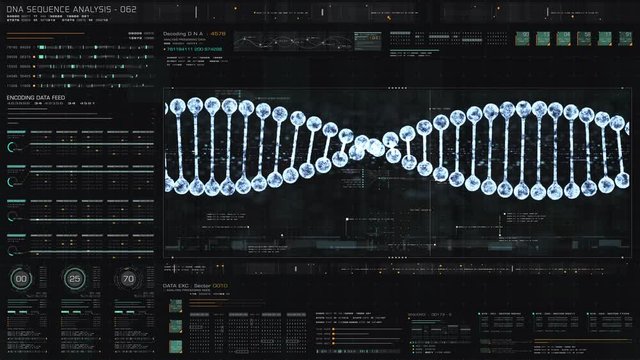
Task: Select the green tile labeled 08
Action: click(563, 39)
